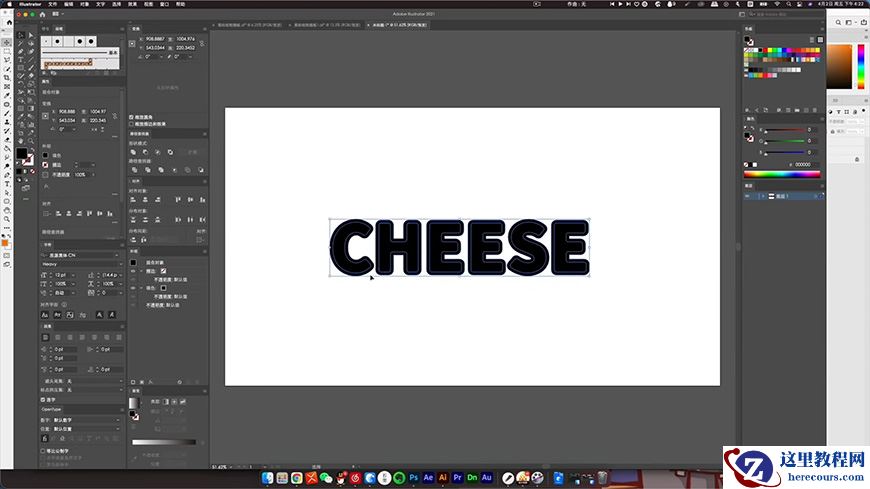Open WeChat from the Dock
The width and height of the screenshot is (870, 489).
click(326, 477)
